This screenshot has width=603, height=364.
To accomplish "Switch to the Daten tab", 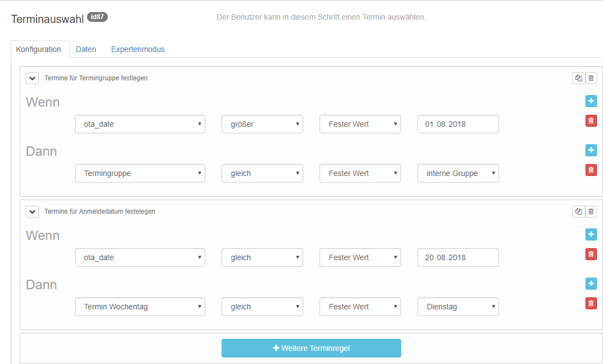I will [x=86, y=49].
